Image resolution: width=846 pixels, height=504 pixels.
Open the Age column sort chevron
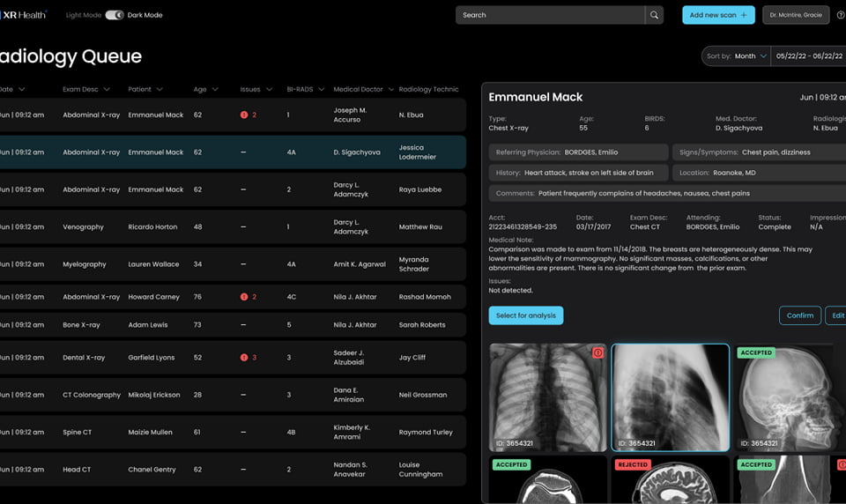coord(215,90)
